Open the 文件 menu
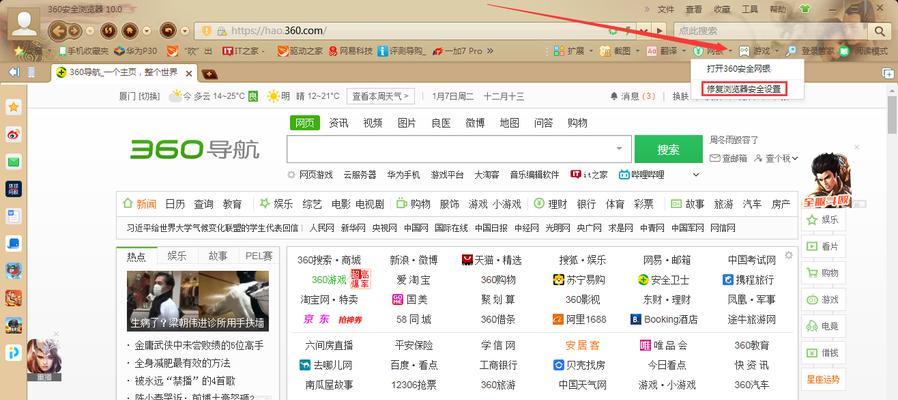The width and height of the screenshot is (898, 400). [666, 9]
